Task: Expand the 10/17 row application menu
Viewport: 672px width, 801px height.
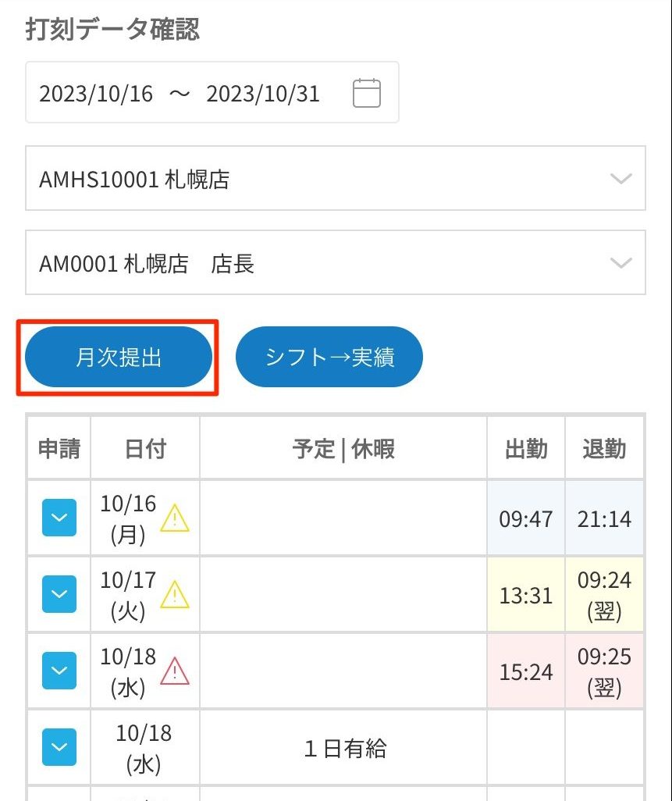Action: coord(59,594)
